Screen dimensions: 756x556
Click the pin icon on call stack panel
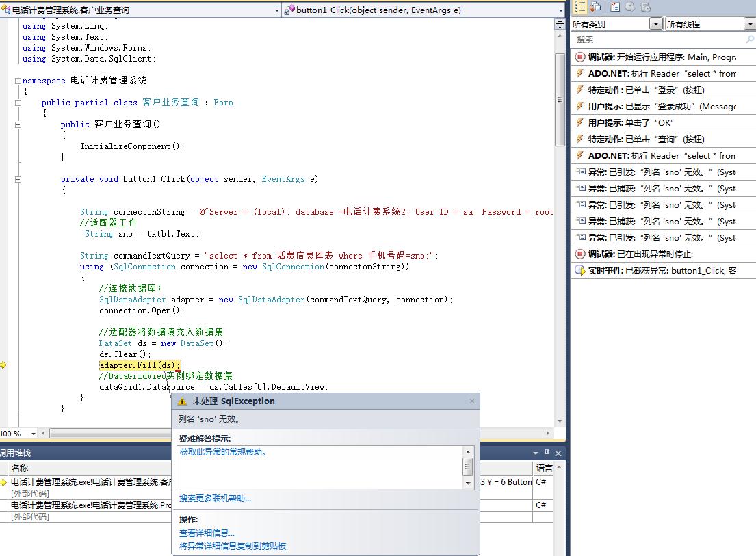(547, 453)
